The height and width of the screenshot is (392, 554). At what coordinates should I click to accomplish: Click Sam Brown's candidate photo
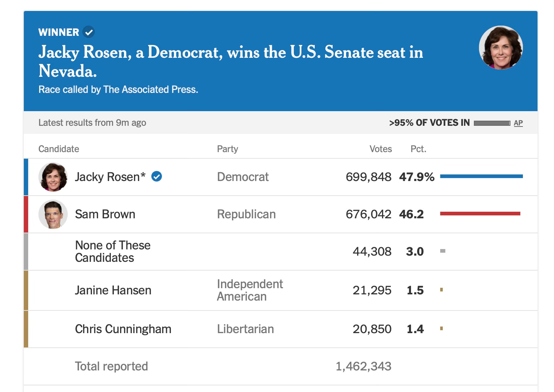tap(53, 214)
